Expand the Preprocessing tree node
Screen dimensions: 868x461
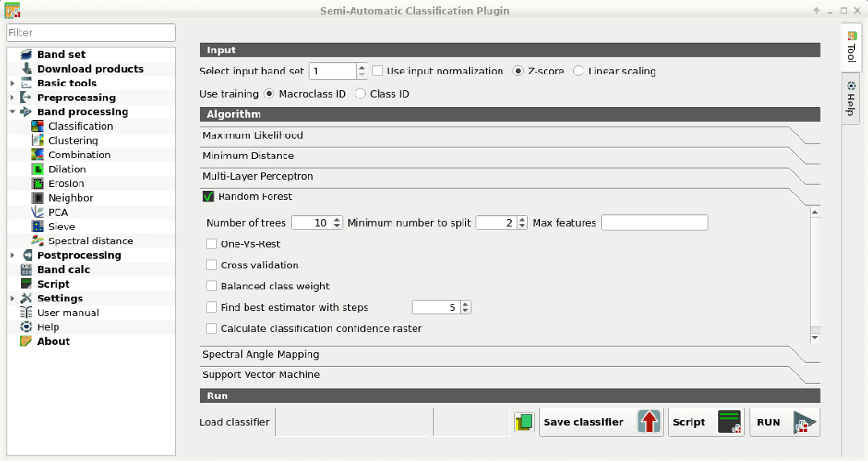pos(12,98)
